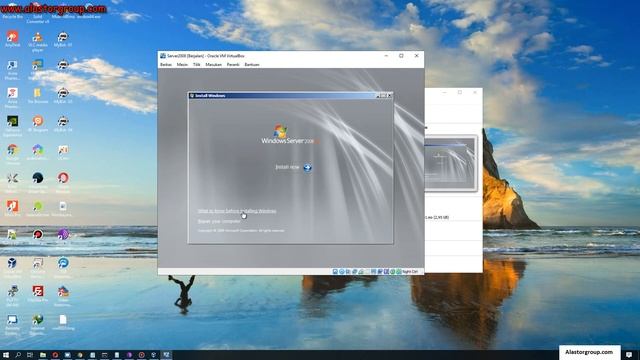
Task: Open the Bantuan menu in VirtualBox
Action: [252, 64]
